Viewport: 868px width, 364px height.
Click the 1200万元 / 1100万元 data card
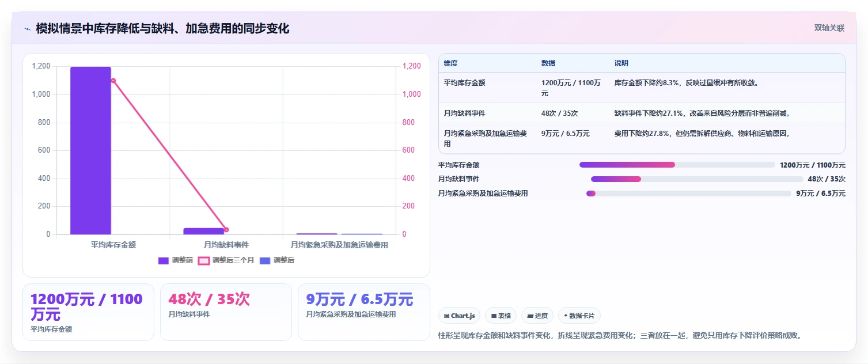pos(88,312)
